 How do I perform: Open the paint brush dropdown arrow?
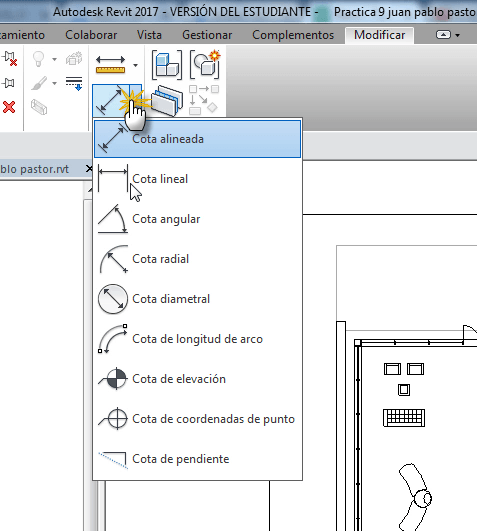click(x=55, y=83)
